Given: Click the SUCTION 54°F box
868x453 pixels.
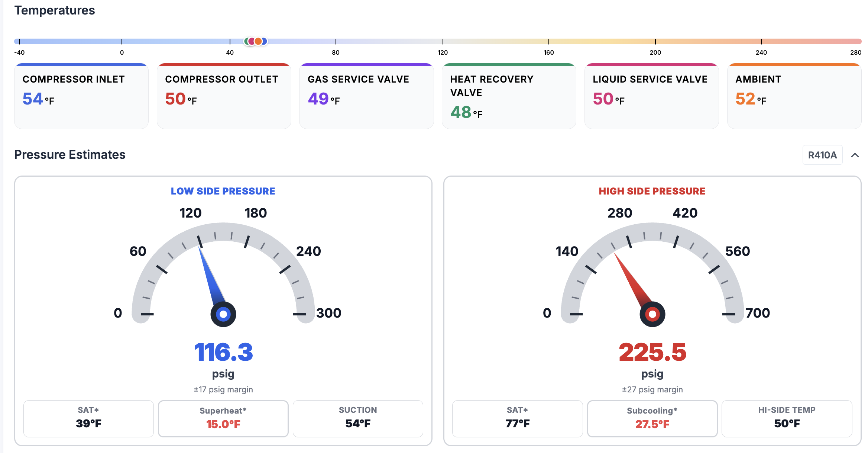Looking at the screenshot, I should coord(358,418).
